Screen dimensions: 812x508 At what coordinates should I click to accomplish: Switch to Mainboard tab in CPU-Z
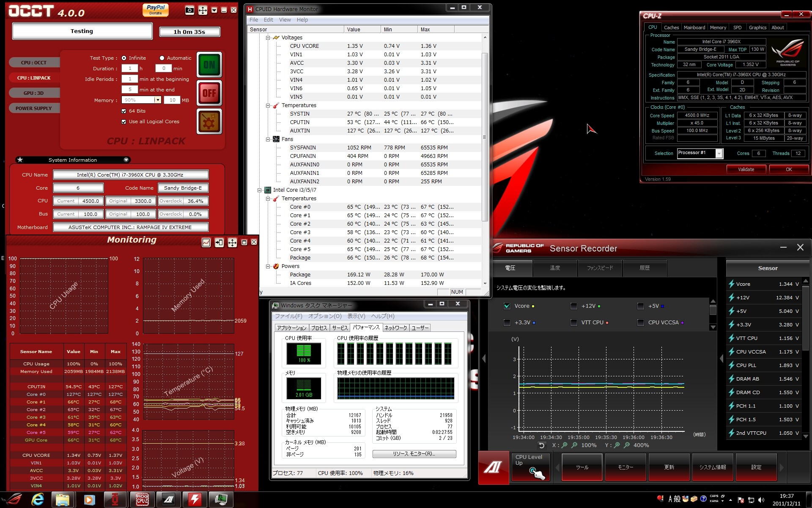point(694,28)
